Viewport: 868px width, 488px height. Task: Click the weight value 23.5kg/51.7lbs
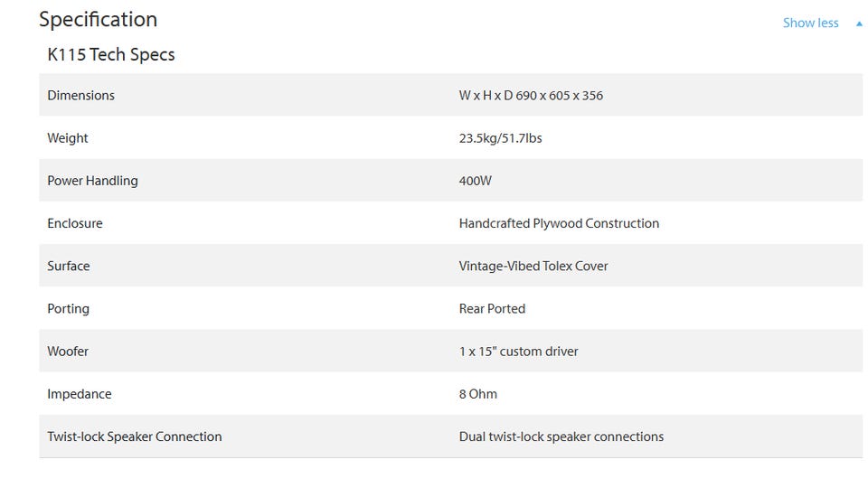(500, 137)
